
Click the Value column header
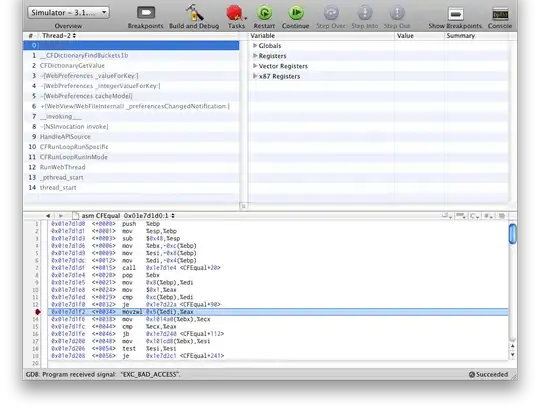pyautogui.click(x=405, y=35)
